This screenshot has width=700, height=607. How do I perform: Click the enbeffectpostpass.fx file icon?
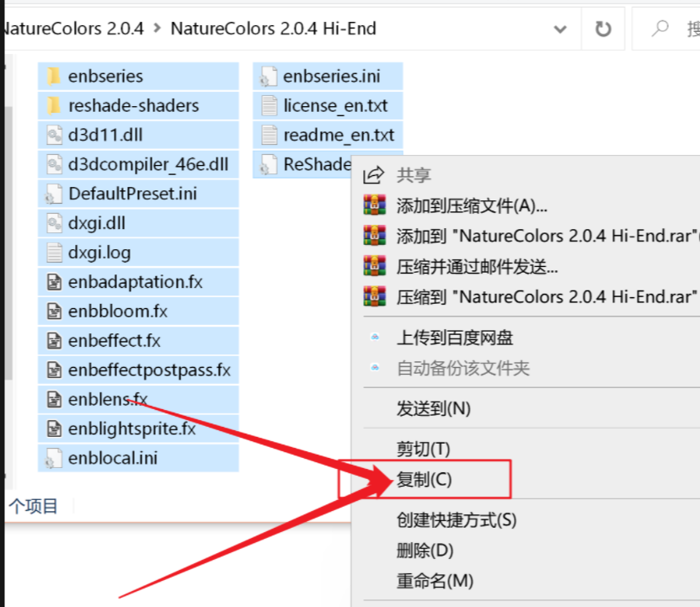54,370
